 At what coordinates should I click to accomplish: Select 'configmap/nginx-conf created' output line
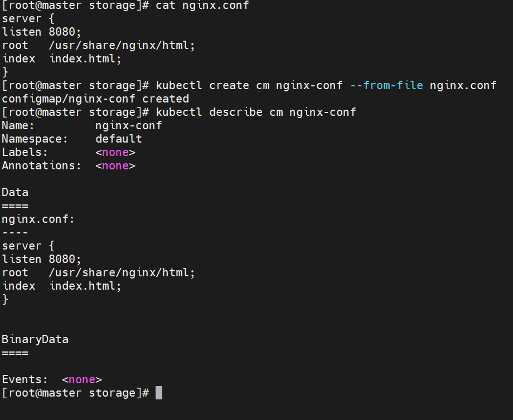coord(95,99)
